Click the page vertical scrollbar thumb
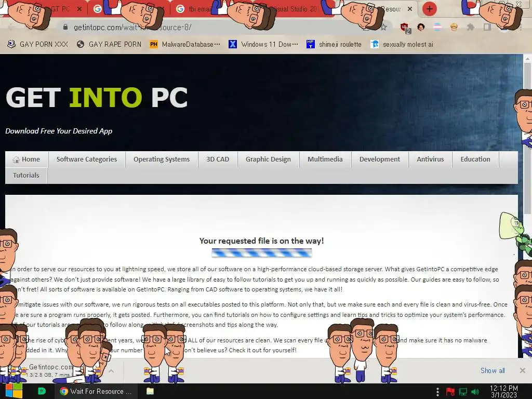Screen dimensions: 532x399 pos(527,138)
